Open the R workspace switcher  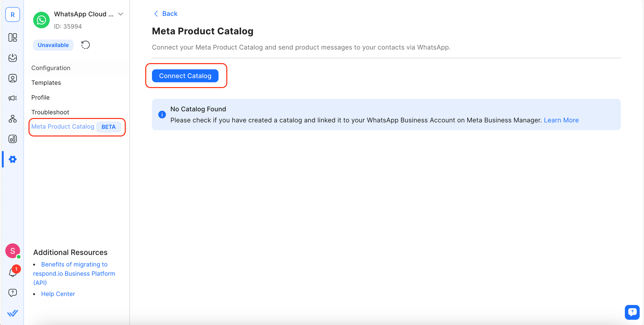(13, 15)
